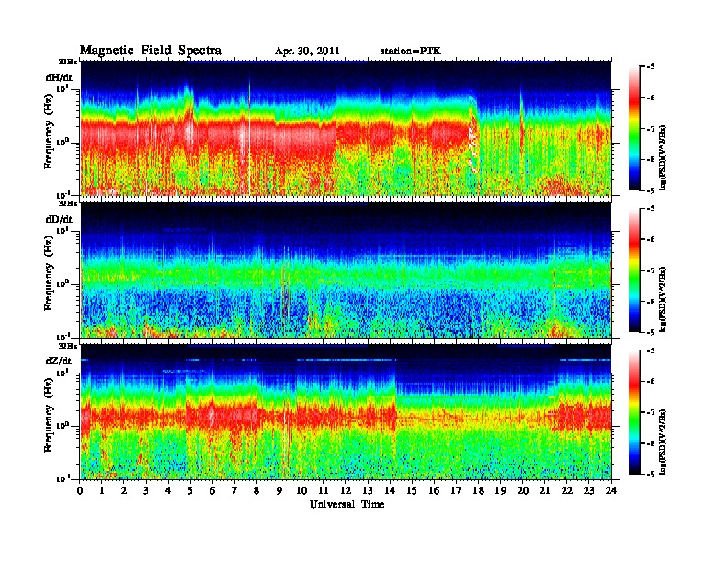This screenshot has width=728, height=563.
Task: Click the "32Hz" label atop the dH/dt panel
Action: [x=68, y=61]
